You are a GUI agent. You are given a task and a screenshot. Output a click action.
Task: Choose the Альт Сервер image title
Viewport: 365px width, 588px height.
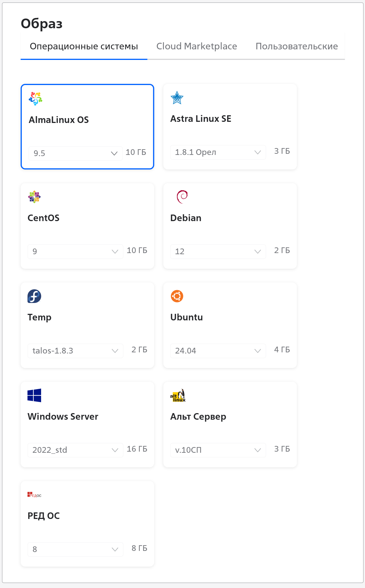click(198, 417)
